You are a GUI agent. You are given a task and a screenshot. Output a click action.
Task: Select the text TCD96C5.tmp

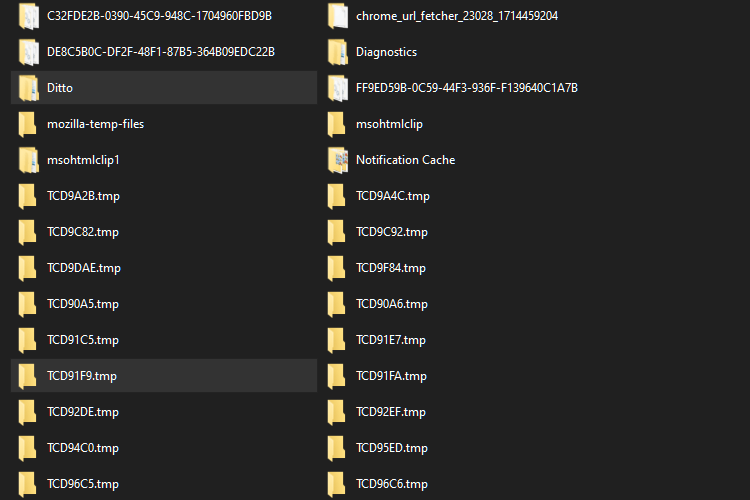pos(83,484)
